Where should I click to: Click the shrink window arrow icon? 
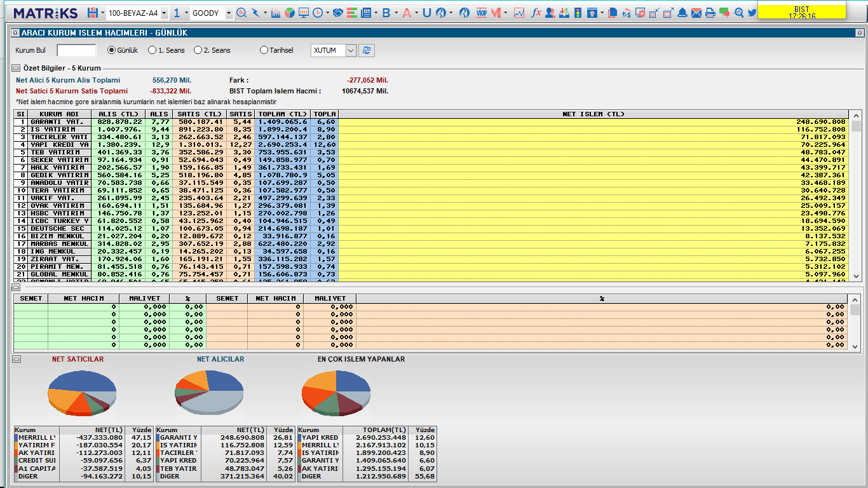[654, 13]
